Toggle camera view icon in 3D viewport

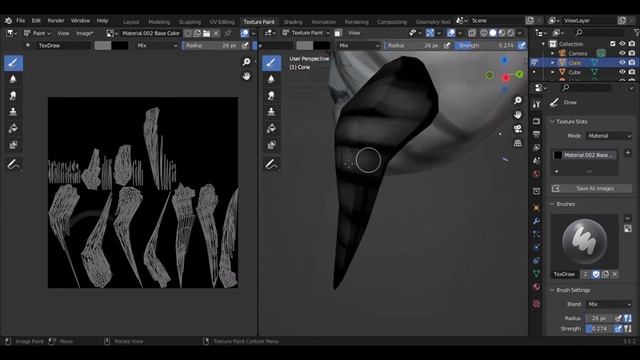click(518, 129)
